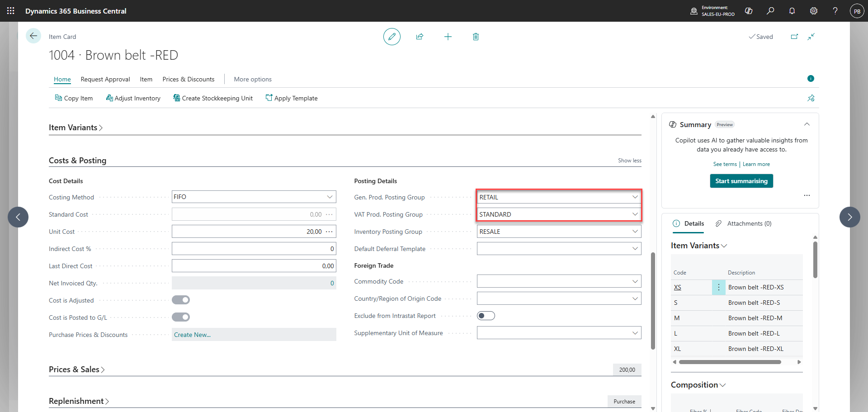Toggle Exclude from Intrastat Report switch
Screen dimensions: 868x412
486,316
